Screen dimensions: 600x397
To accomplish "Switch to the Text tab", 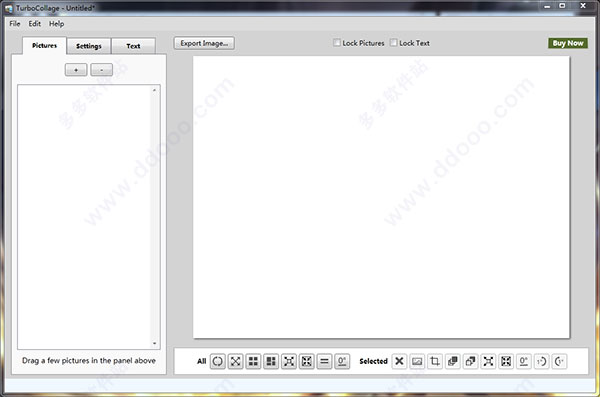I will 133,46.
